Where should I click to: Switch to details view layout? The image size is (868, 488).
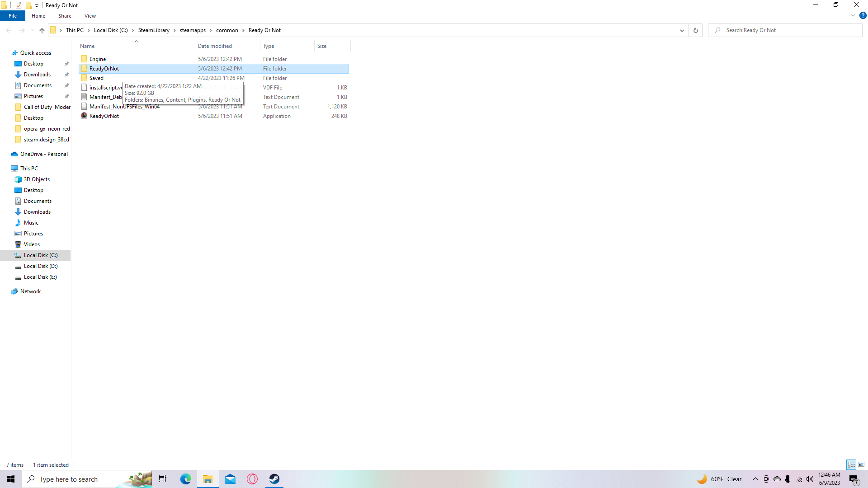pyautogui.click(x=851, y=465)
